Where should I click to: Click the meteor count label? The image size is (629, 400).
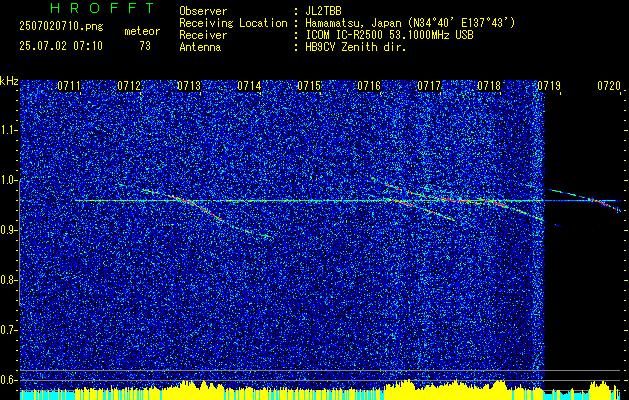point(142,31)
